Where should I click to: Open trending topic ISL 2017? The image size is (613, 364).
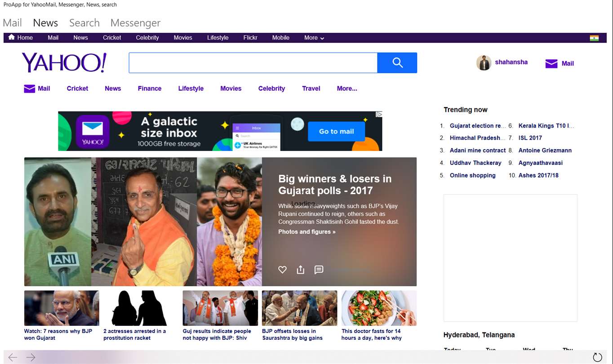[530, 138]
